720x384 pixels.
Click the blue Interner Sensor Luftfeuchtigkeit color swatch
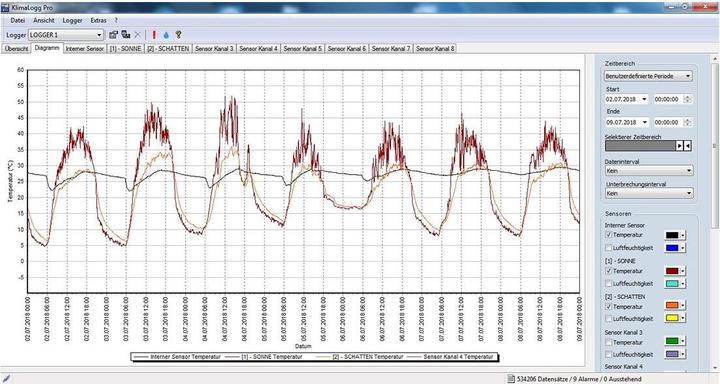pos(672,248)
